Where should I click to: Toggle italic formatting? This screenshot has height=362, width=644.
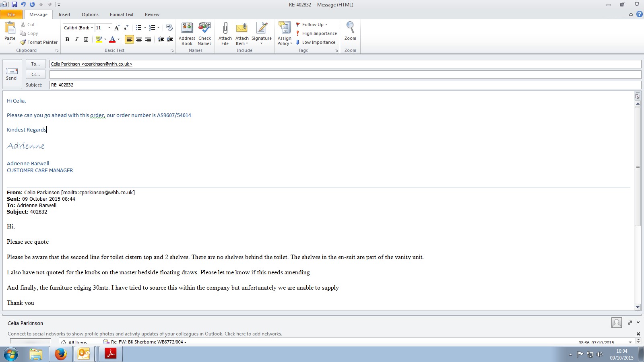point(76,39)
